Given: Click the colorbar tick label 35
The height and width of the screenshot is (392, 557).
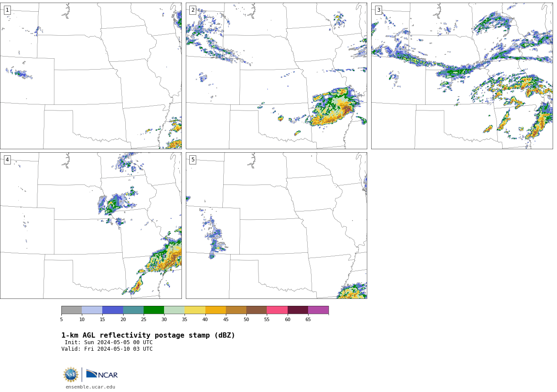Looking at the screenshot, I should pos(185,320).
